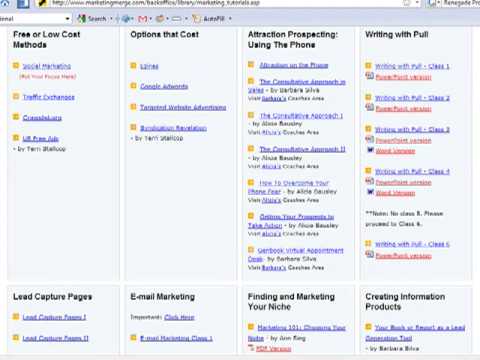The image size is (480, 360).
Task: Click the globe icon in the toolbar
Action: [126, 19]
